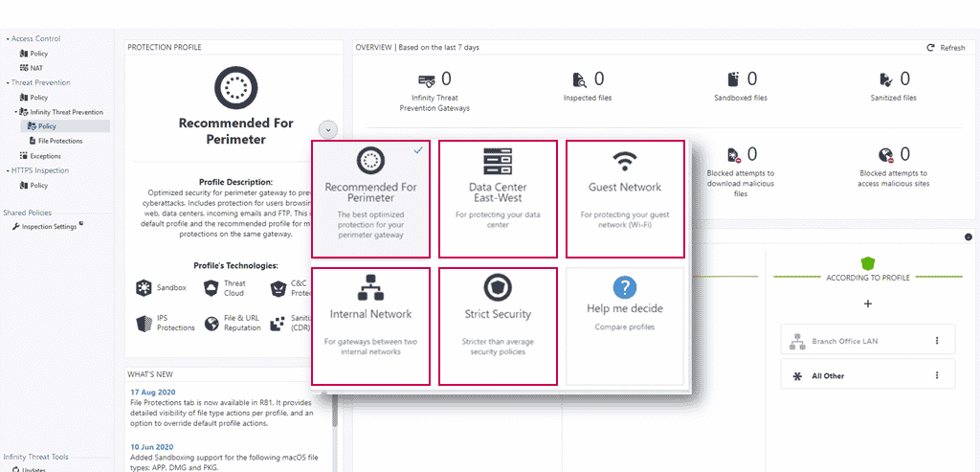
Task: Collapse the Infinity Threat Prevention node
Action: 16,112
